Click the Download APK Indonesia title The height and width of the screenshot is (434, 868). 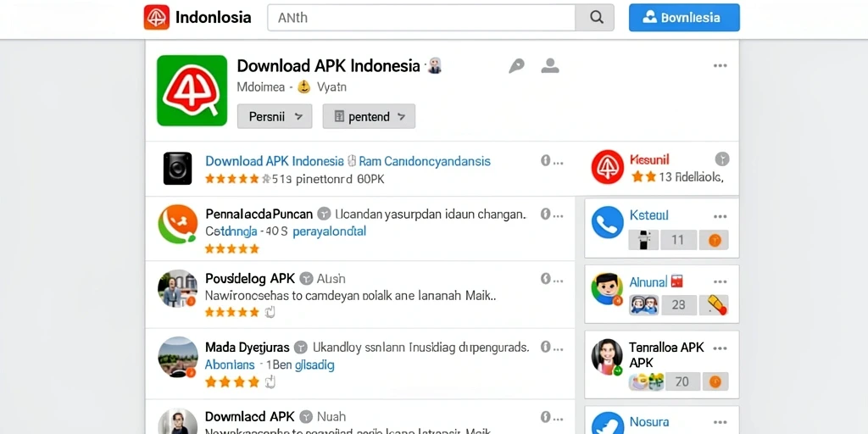328,66
